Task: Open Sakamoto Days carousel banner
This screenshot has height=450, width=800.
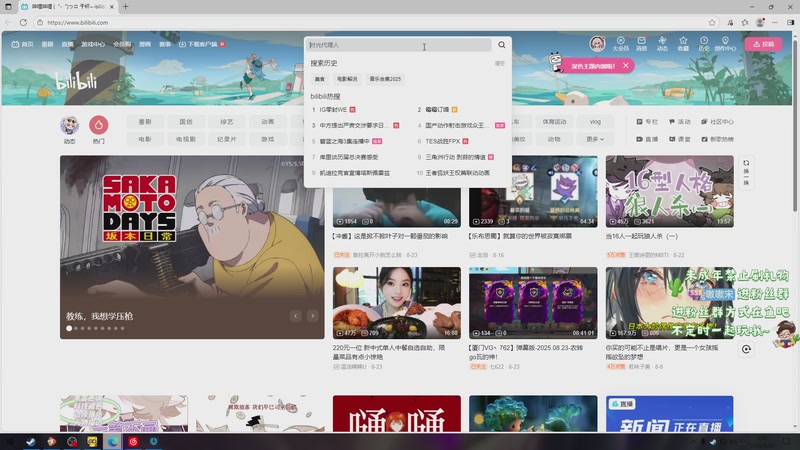Action: tap(192, 247)
